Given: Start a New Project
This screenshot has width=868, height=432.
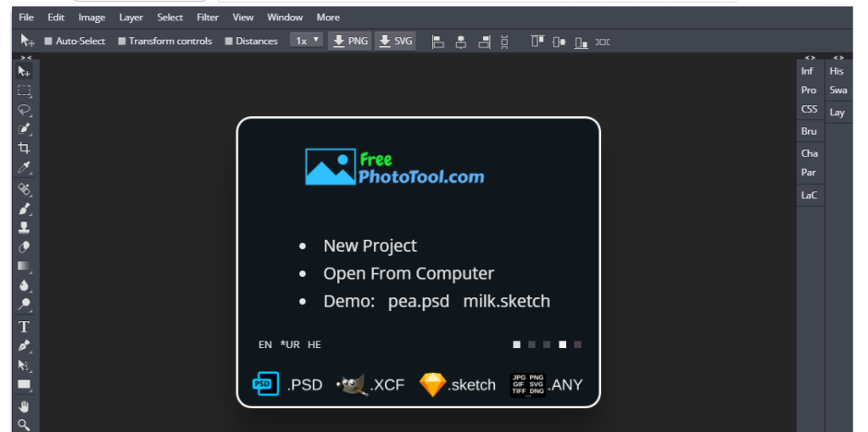Looking at the screenshot, I should pos(370,246).
